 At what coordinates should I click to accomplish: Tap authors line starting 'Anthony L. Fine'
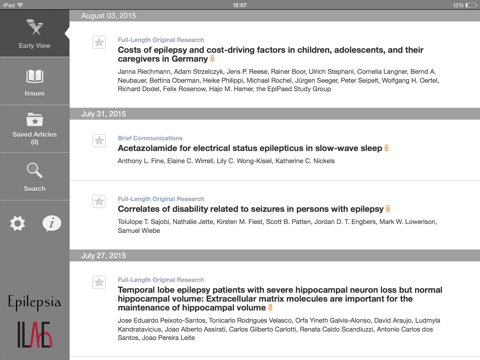pyautogui.click(x=226, y=161)
